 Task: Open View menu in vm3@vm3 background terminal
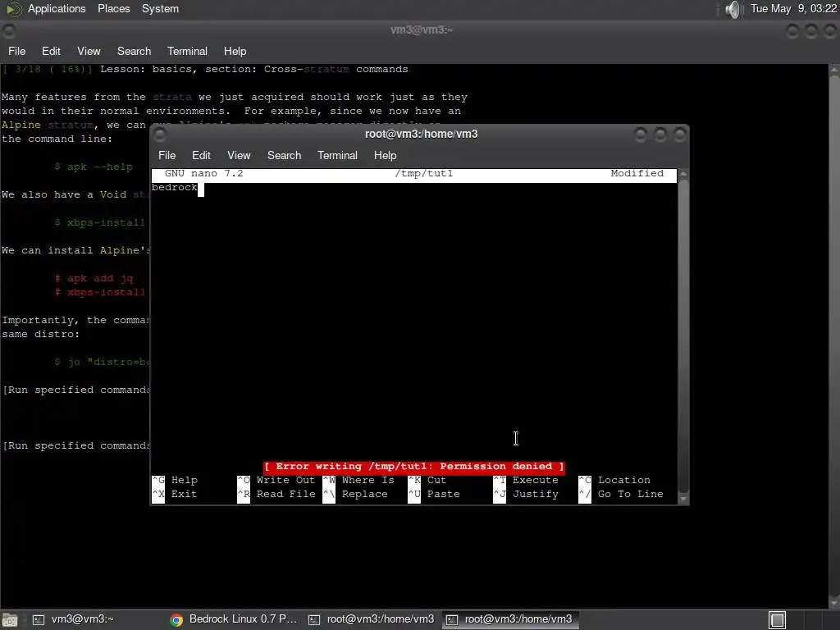(89, 52)
